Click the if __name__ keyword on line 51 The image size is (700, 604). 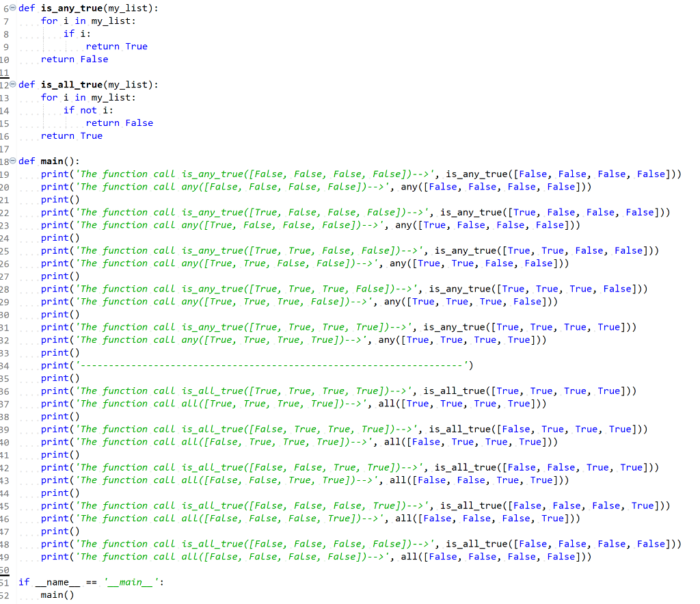[x=24, y=581]
